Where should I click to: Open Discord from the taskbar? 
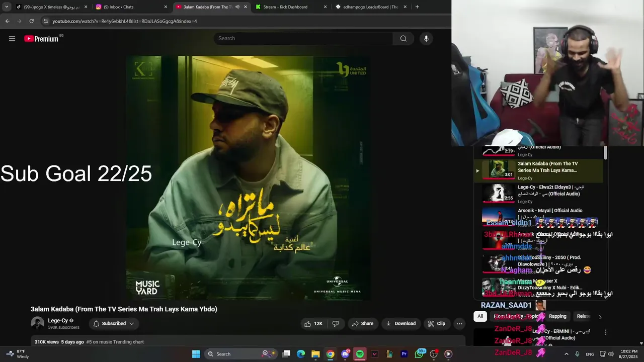click(345, 354)
